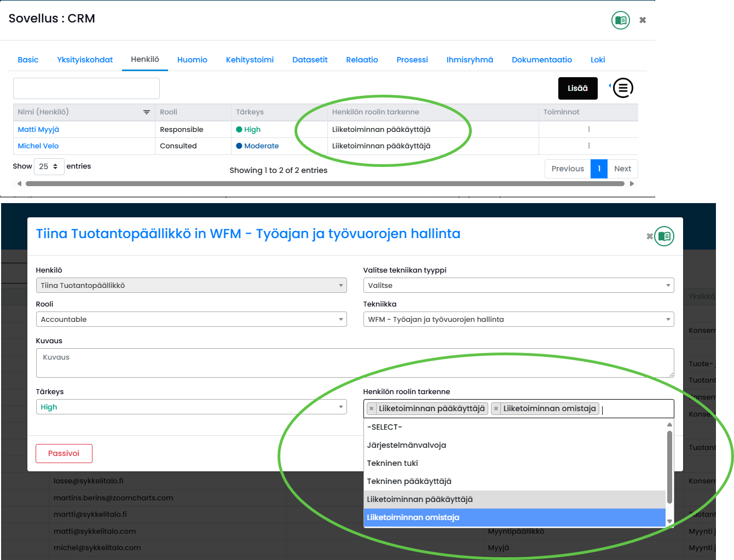Click the Passivoi button
734x560 pixels.
pyautogui.click(x=63, y=453)
